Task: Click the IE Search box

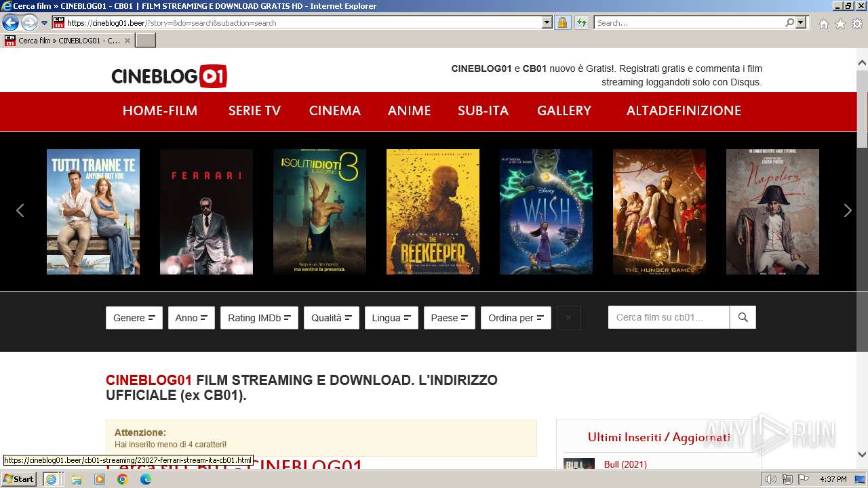Action: pyautogui.click(x=689, y=22)
